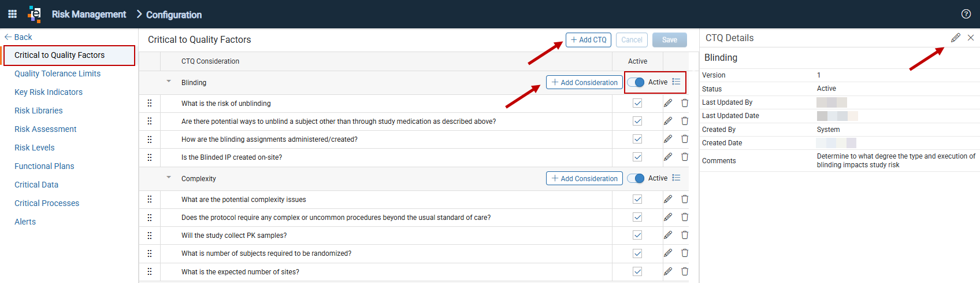Add Consideration to Complexity

point(584,178)
